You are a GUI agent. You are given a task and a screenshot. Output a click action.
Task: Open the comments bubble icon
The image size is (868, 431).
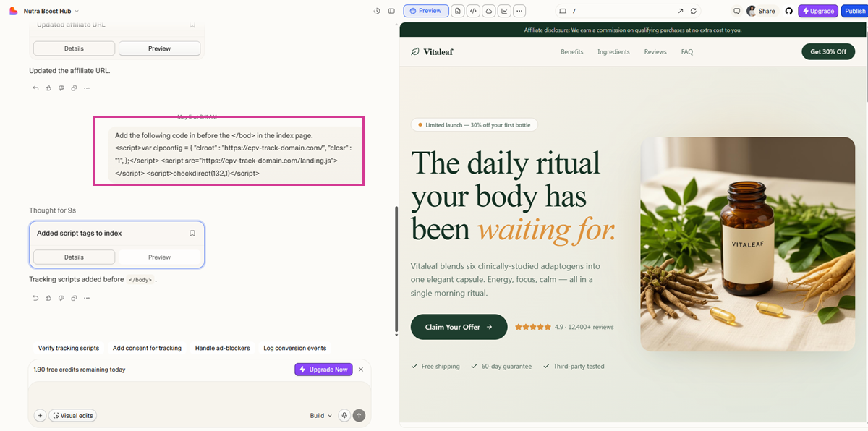tap(737, 11)
